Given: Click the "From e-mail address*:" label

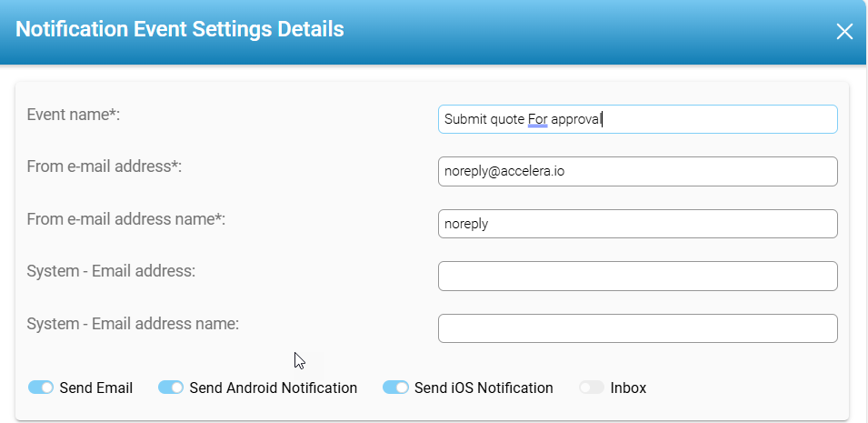Looking at the screenshot, I should point(105,167).
